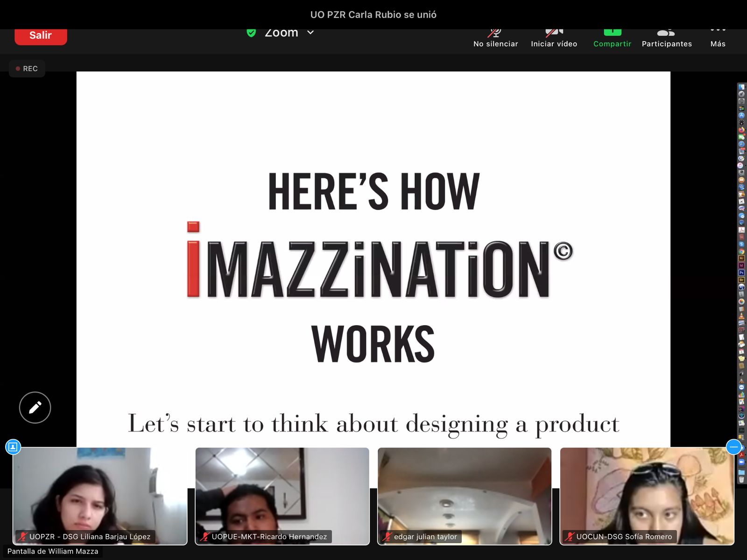Click the 'Pantalla de William Mazza' label
Viewport: 747px width, 560px height.
[x=53, y=551]
